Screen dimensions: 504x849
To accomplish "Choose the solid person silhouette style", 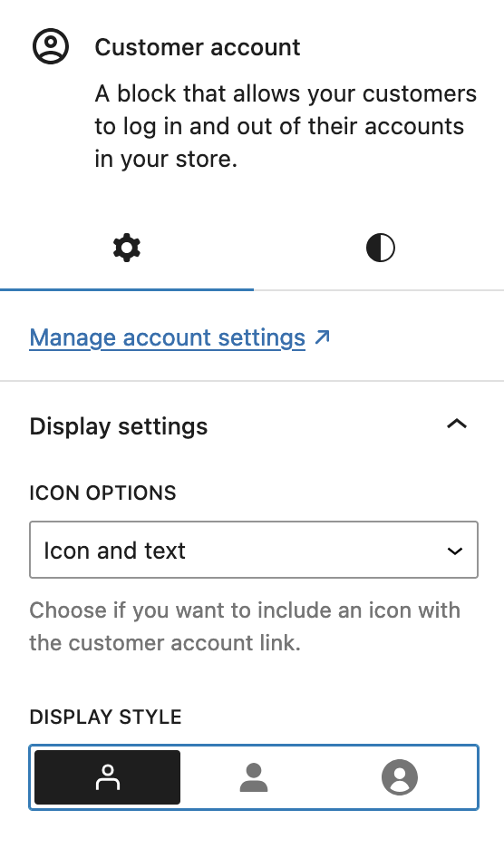I will [253, 777].
